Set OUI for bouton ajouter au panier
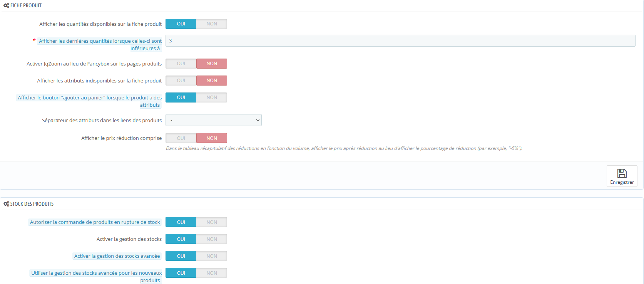 [x=181, y=97]
